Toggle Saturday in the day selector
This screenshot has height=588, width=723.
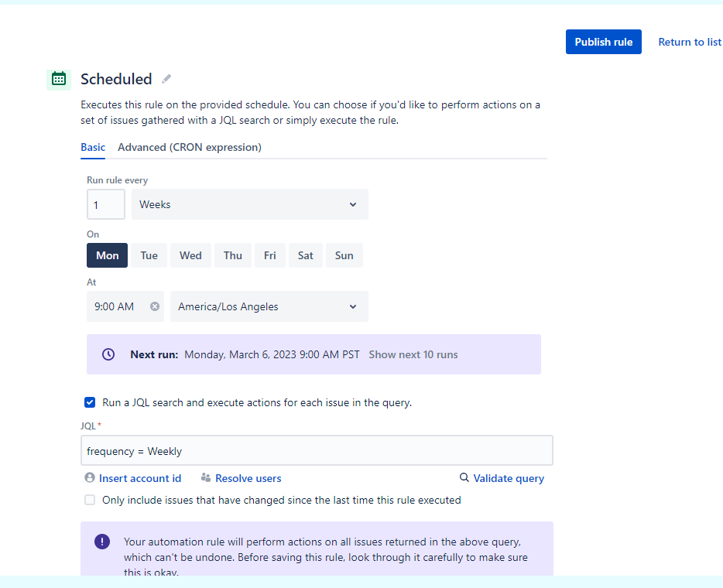(305, 255)
